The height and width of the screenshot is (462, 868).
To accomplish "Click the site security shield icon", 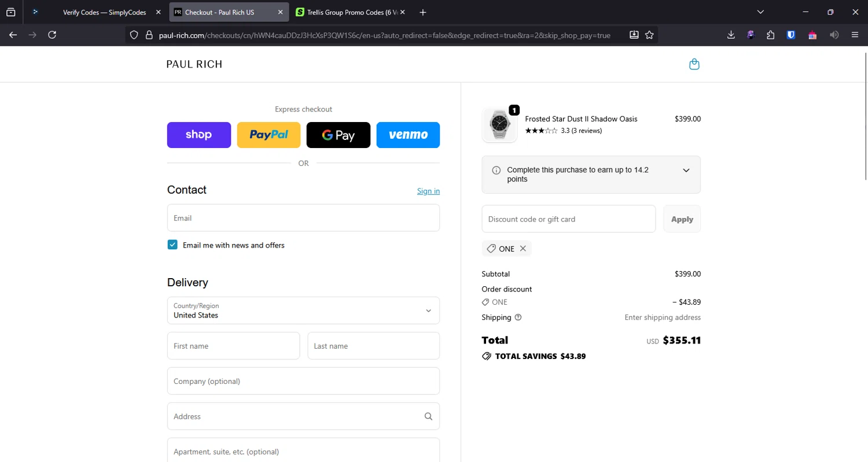I will coord(134,35).
